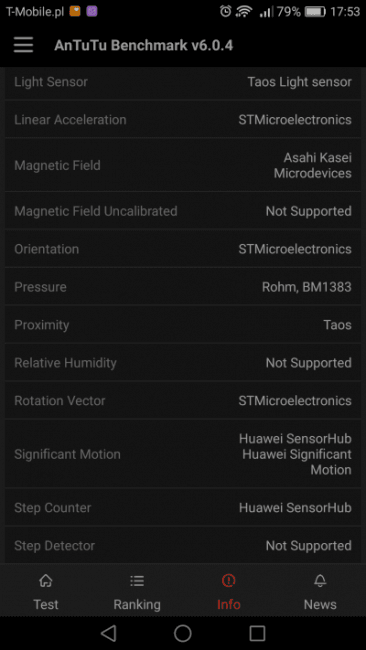Screen dimensions: 366x650
Task: Tap the Test home icon
Action: [x=46, y=581]
